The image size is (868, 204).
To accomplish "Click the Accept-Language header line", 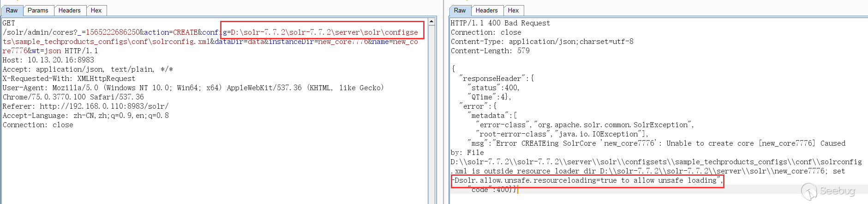I will click(86, 116).
